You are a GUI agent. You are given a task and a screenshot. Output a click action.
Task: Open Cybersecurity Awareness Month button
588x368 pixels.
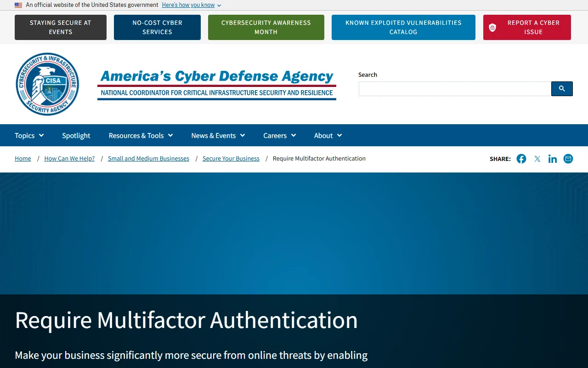pyautogui.click(x=266, y=27)
